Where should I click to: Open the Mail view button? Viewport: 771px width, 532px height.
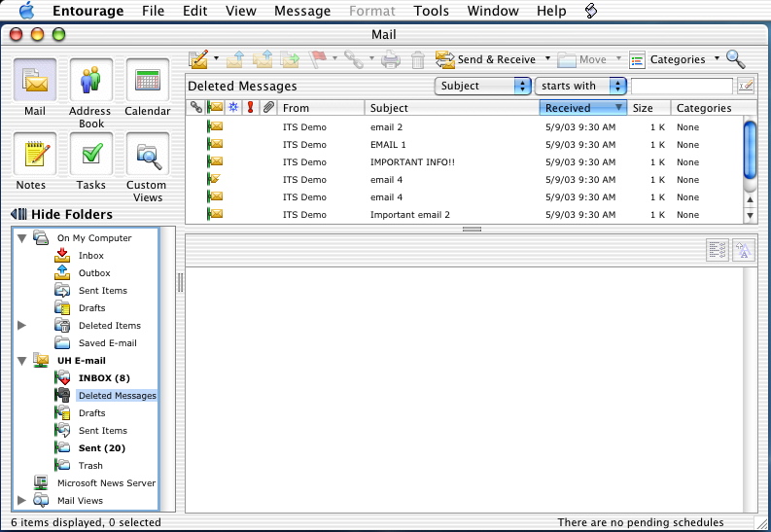click(35, 80)
